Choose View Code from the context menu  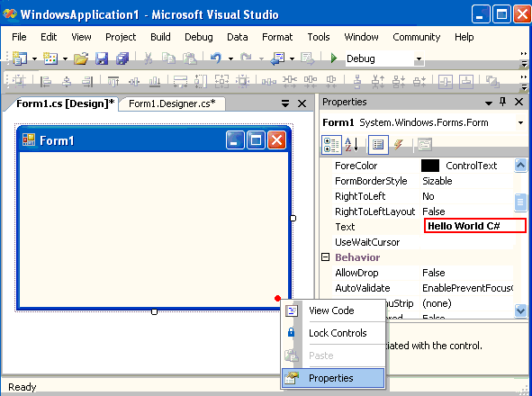click(x=334, y=310)
